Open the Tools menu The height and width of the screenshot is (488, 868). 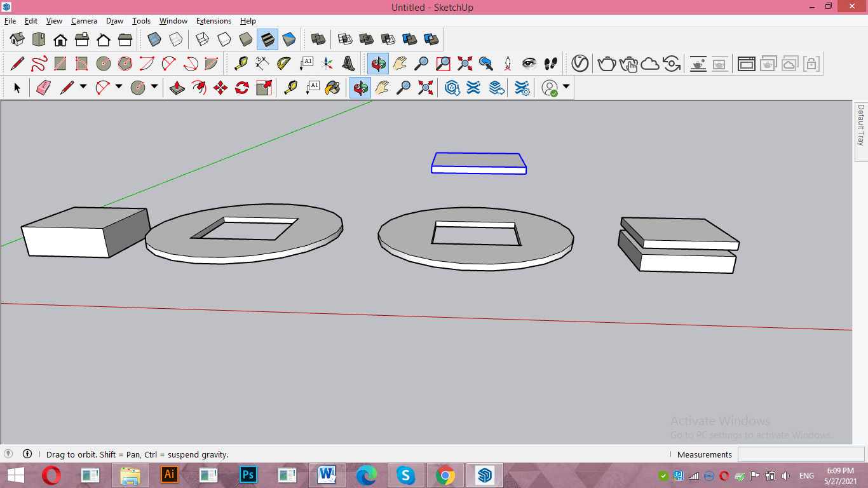(141, 21)
